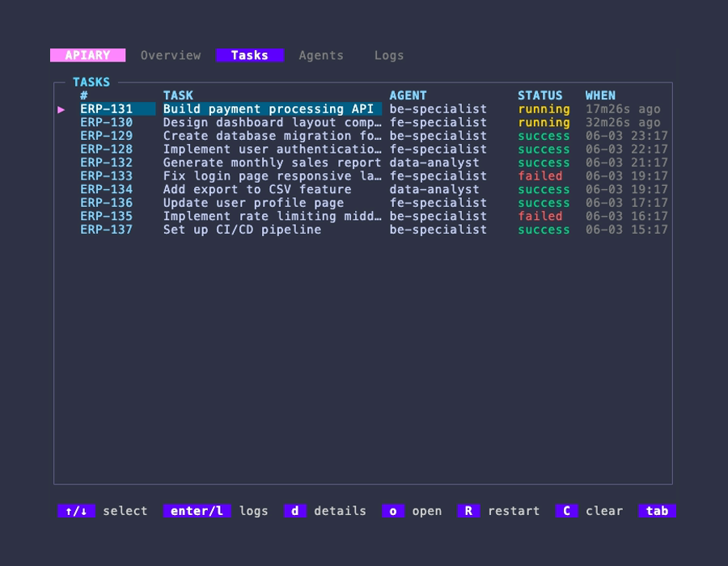Click success status of ERP-137
Image resolution: width=728 pixels, height=566 pixels.
tap(544, 230)
